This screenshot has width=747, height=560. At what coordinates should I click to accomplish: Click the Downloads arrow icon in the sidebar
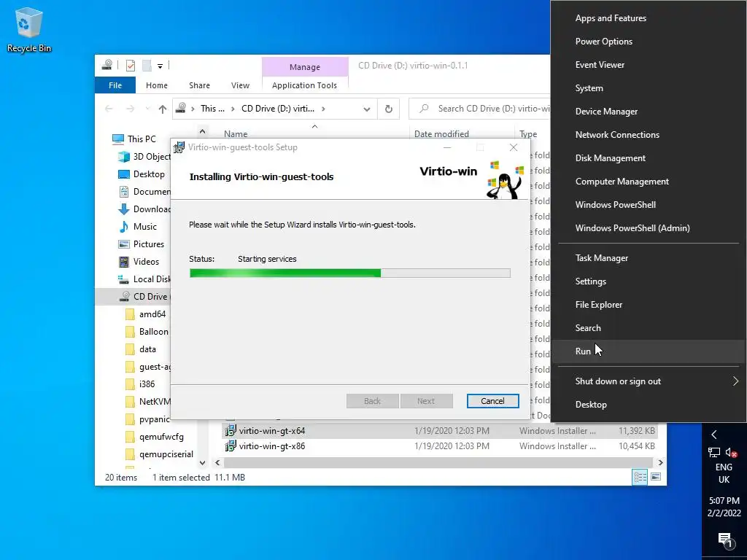coord(123,209)
